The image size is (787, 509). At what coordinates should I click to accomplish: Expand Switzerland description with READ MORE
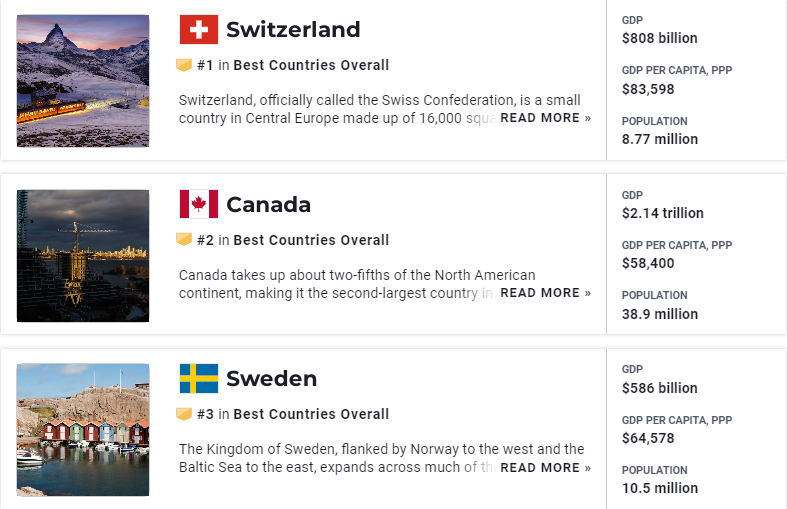point(545,118)
